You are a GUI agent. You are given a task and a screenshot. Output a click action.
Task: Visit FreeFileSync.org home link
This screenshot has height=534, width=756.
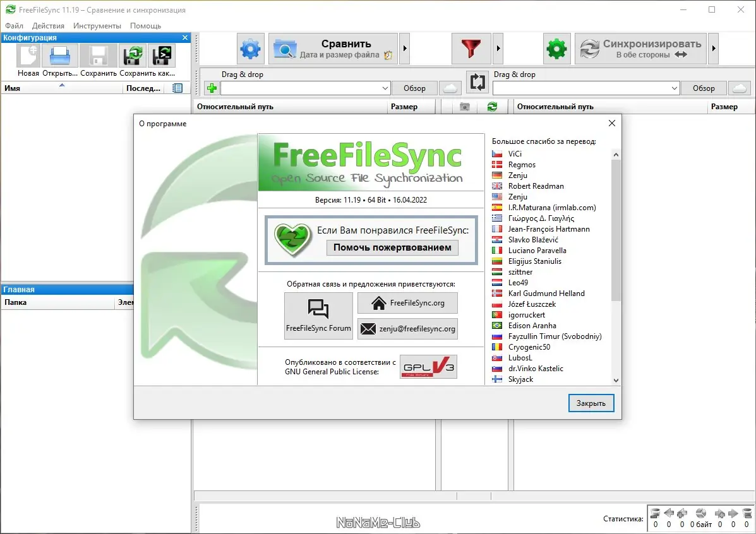click(x=407, y=303)
